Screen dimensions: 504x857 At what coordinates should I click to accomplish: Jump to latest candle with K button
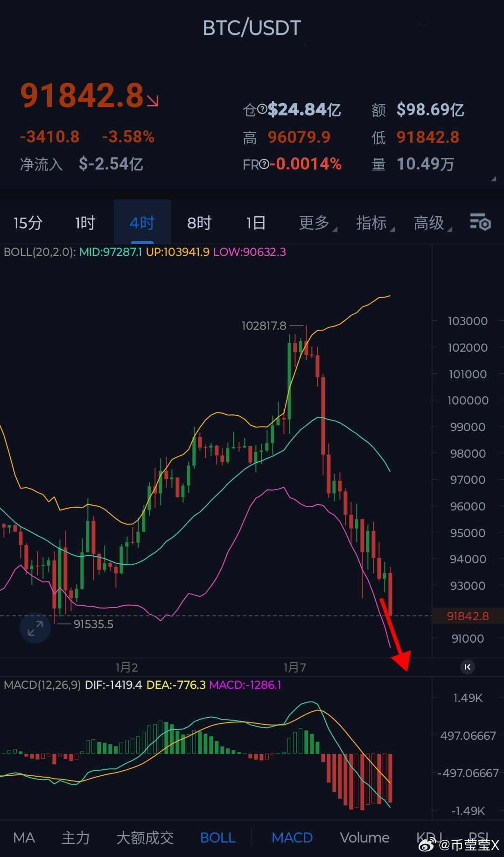(467, 667)
